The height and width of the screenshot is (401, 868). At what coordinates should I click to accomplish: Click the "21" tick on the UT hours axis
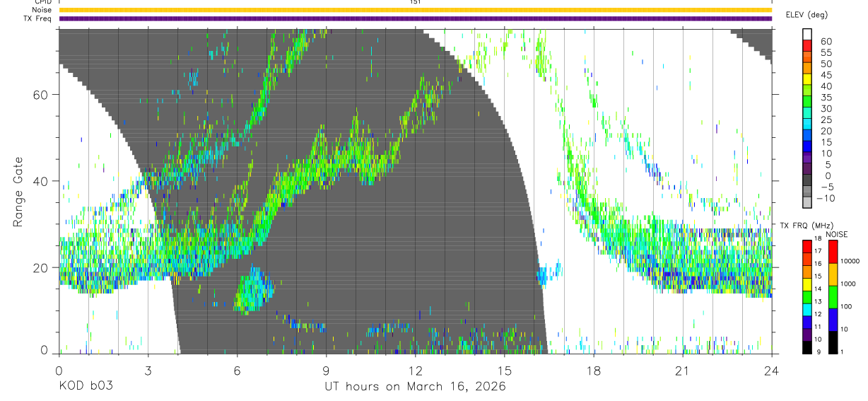tap(683, 371)
